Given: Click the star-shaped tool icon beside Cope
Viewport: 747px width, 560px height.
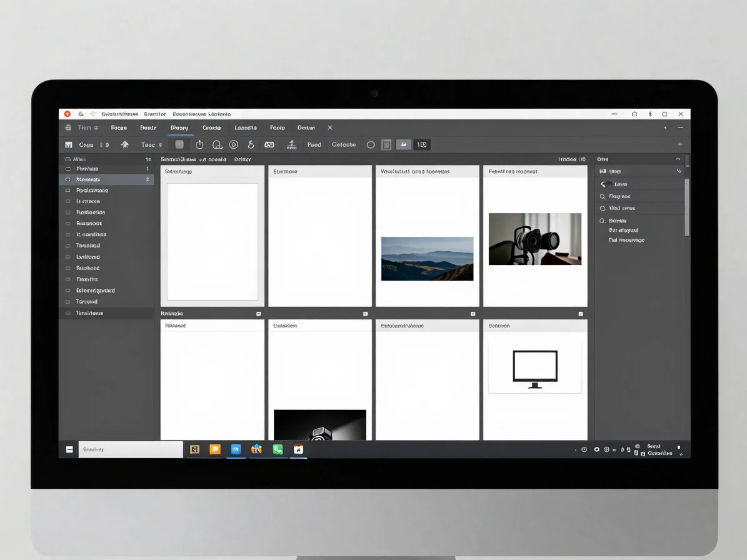Looking at the screenshot, I should click(x=125, y=144).
